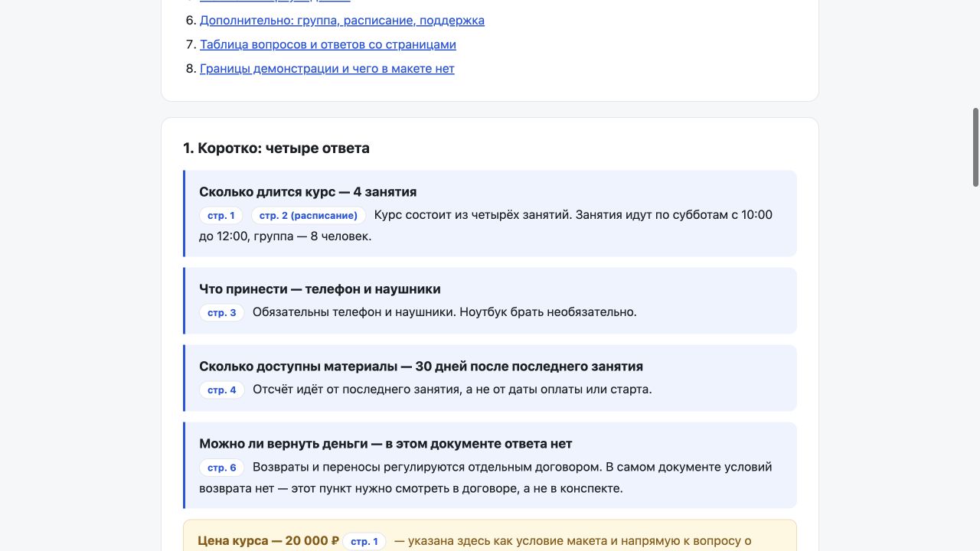Open the "стр. 4" page reference badge
Image resolution: width=980 pixels, height=551 pixels.
[222, 390]
